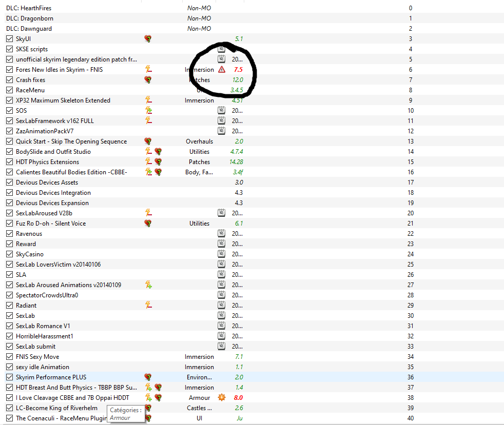Click the calendar icon on SkyCasino row
This screenshot has width=504, height=425.
[222, 254]
